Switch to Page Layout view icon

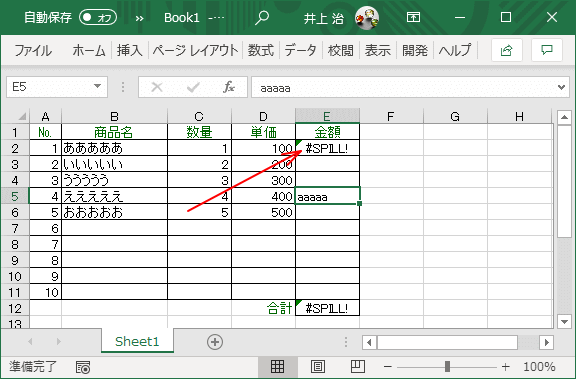point(317,367)
